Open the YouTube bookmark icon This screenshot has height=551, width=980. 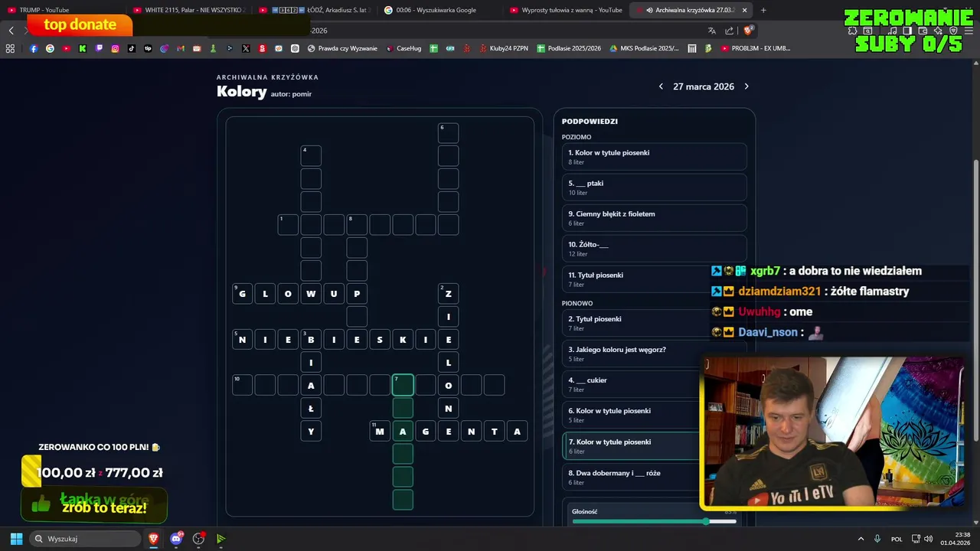coord(67,48)
